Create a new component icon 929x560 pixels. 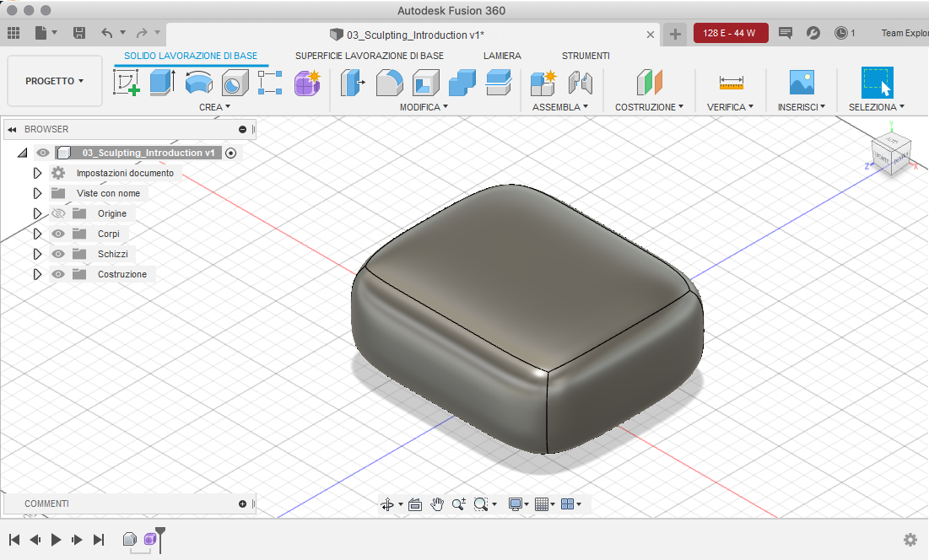point(543,83)
